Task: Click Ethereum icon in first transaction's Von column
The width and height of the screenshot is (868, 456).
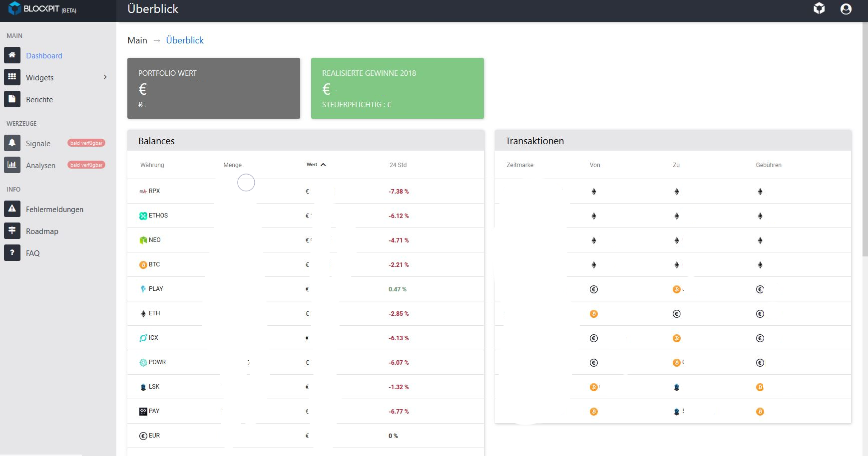Action: point(594,192)
